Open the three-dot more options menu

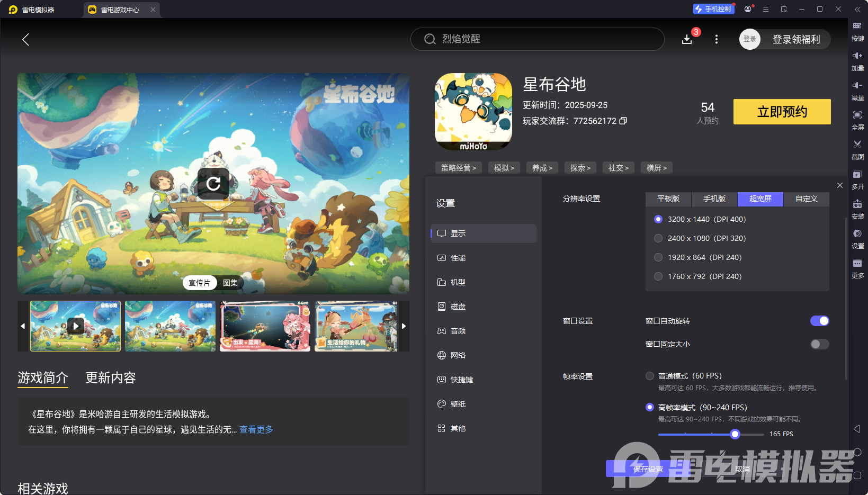pyautogui.click(x=716, y=39)
